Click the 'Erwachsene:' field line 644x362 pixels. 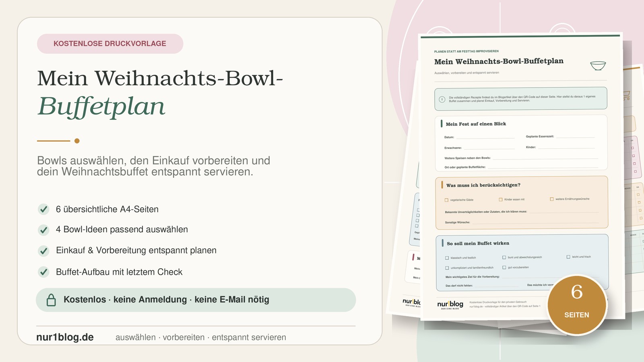[489, 148]
